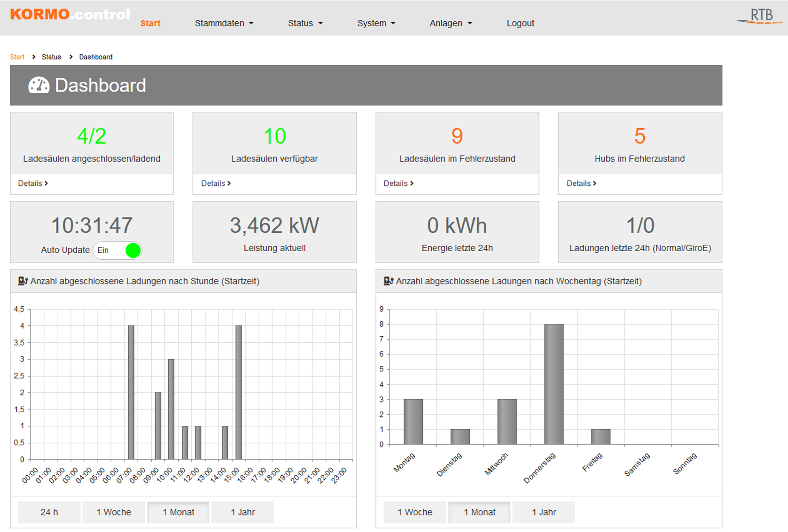Click the 0 kWh energy value

pyautogui.click(x=457, y=225)
